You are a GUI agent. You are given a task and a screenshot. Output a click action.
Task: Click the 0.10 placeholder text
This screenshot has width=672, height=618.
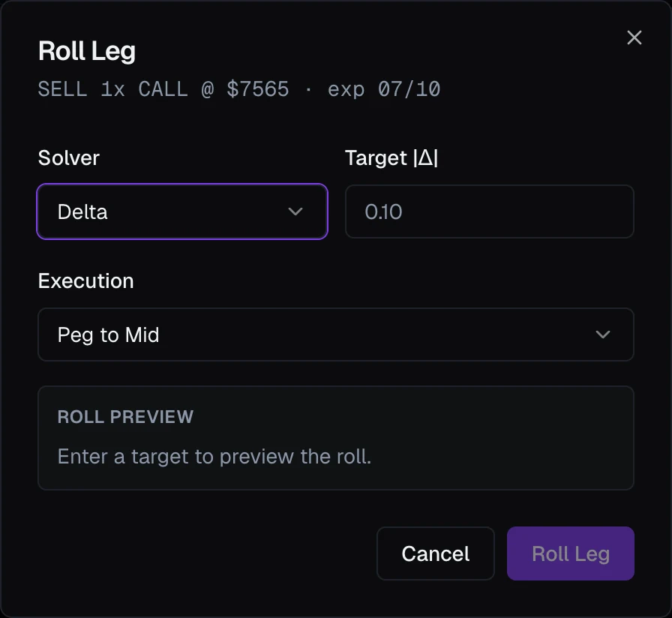point(383,211)
